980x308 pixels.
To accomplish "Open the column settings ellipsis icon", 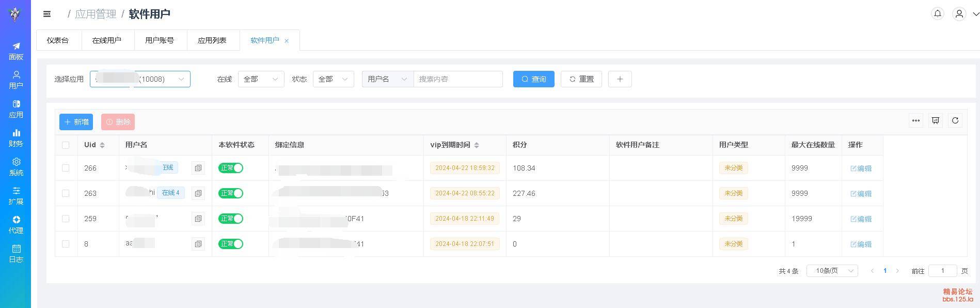I will [915, 120].
